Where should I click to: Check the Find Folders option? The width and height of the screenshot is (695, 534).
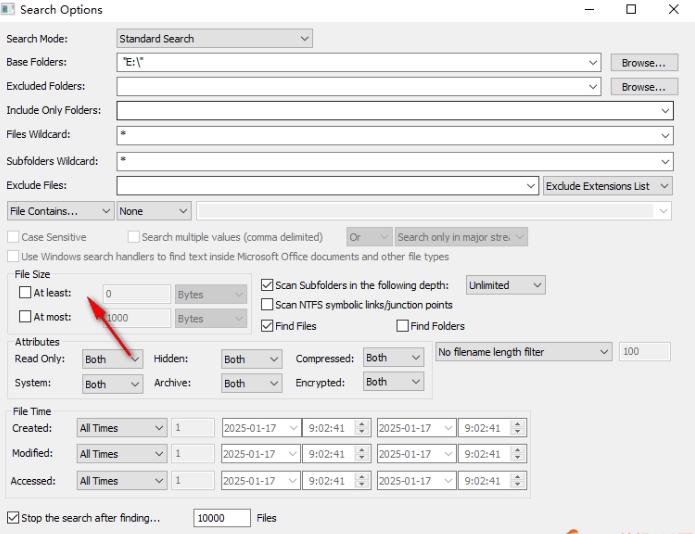pyautogui.click(x=403, y=326)
